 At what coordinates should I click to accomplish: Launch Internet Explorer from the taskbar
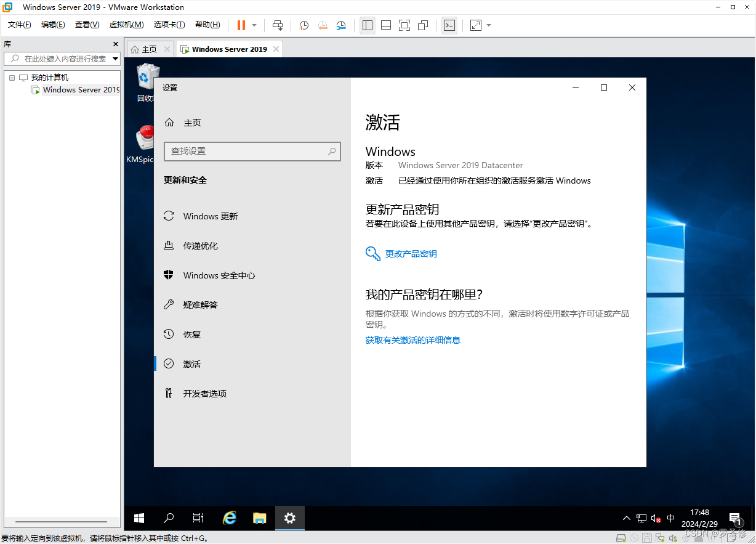point(230,518)
